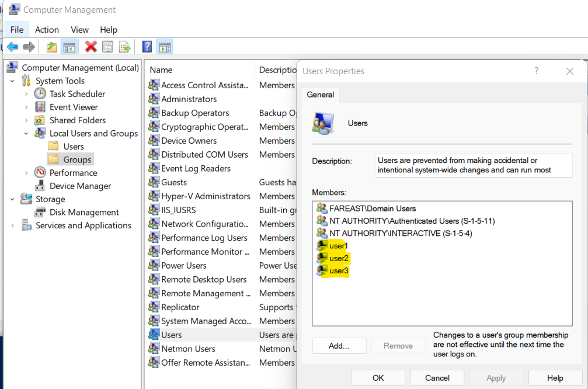
Task: Click the Cancel button
Action: pos(437,378)
